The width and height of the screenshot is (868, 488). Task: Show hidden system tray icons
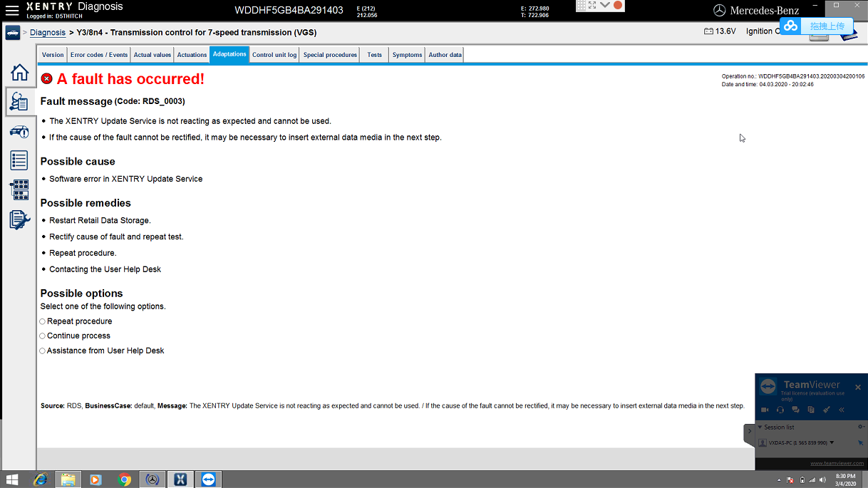pyautogui.click(x=779, y=480)
